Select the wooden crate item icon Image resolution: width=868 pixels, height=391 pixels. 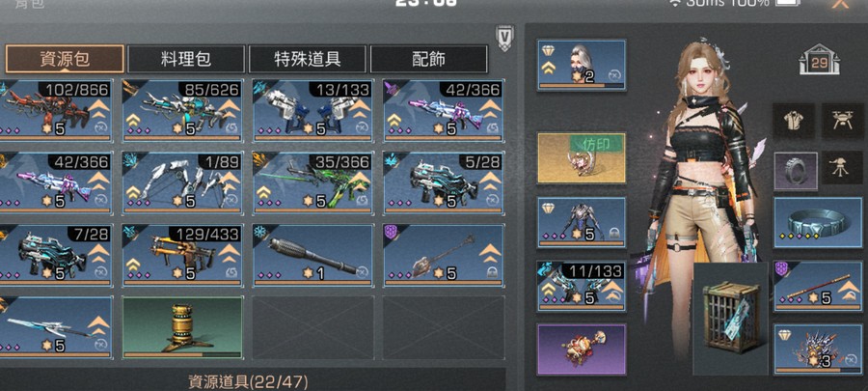coord(730,318)
